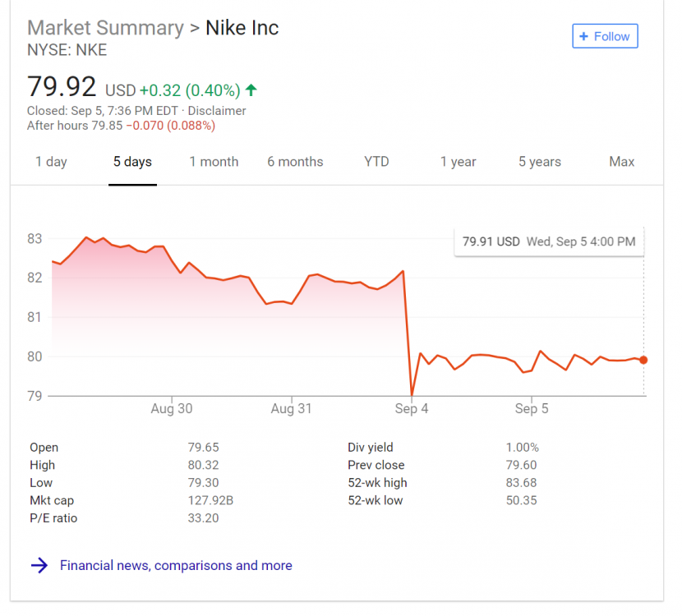
Task: Click the plus icon in Follow
Action: 583,36
